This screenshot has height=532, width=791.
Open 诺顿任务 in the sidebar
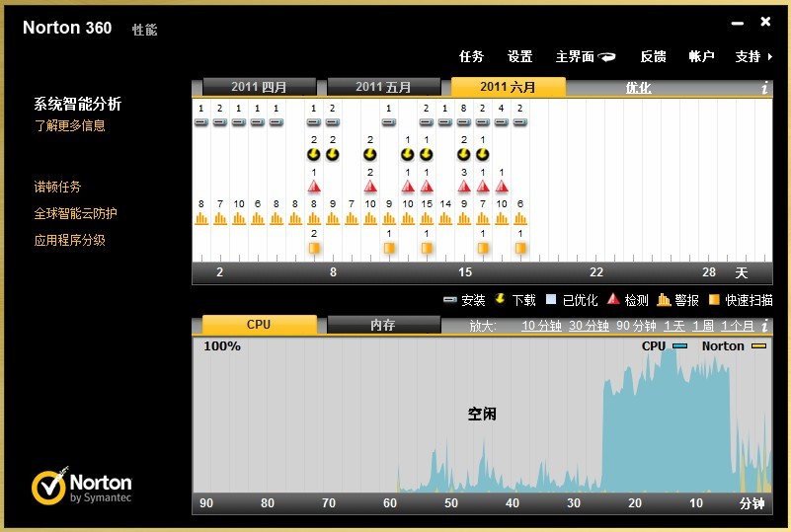57,187
